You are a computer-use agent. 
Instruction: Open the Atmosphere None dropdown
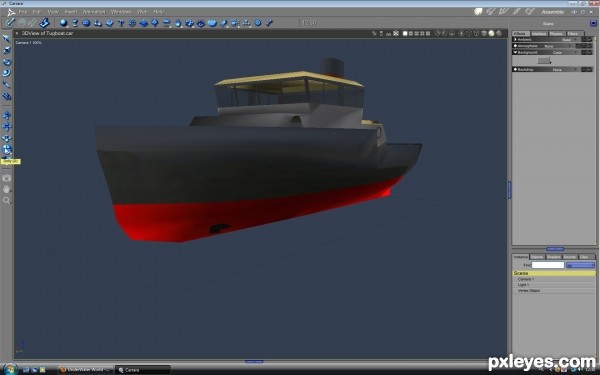(x=559, y=46)
